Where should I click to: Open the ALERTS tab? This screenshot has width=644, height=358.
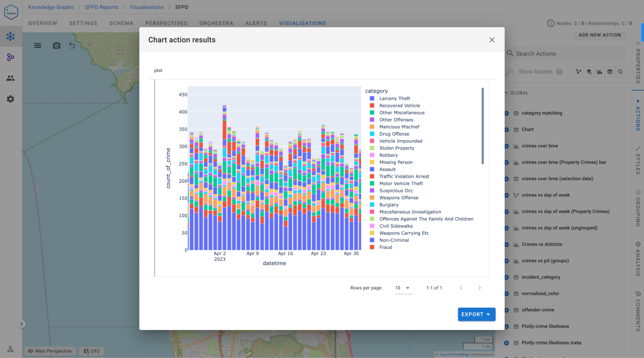click(256, 23)
